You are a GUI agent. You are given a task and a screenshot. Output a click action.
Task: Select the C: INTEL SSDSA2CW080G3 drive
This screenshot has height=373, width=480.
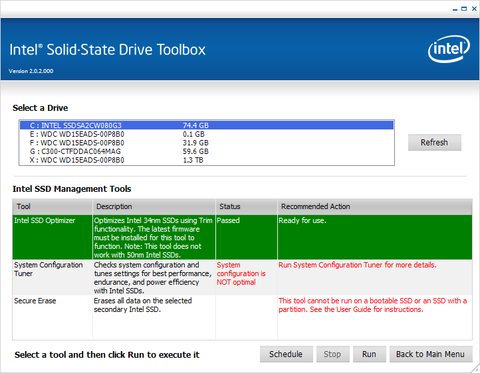[x=206, y=125]
